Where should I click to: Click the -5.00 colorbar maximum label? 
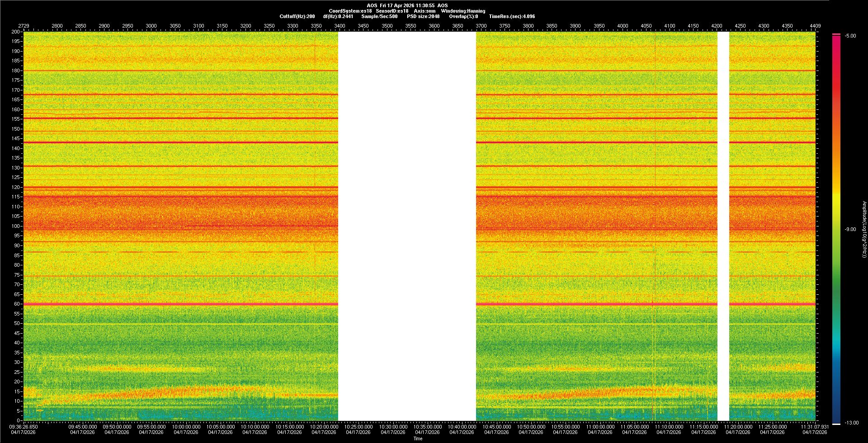(850, 36)
